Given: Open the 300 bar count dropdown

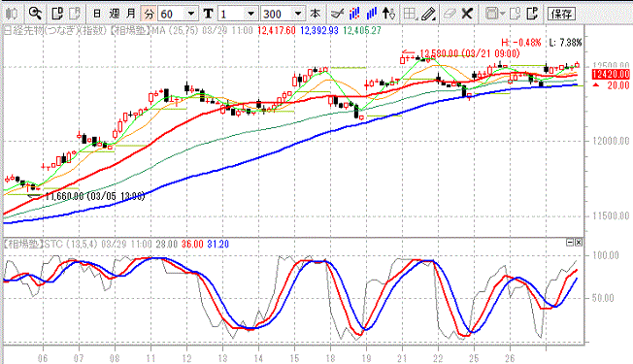Looking at the screenshot, I should (x=298, y=15).
